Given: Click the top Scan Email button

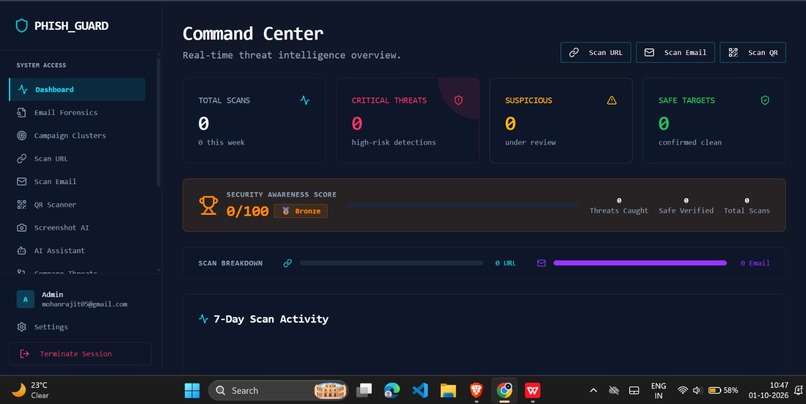Looking at the screenshot, I should point(675,52).
